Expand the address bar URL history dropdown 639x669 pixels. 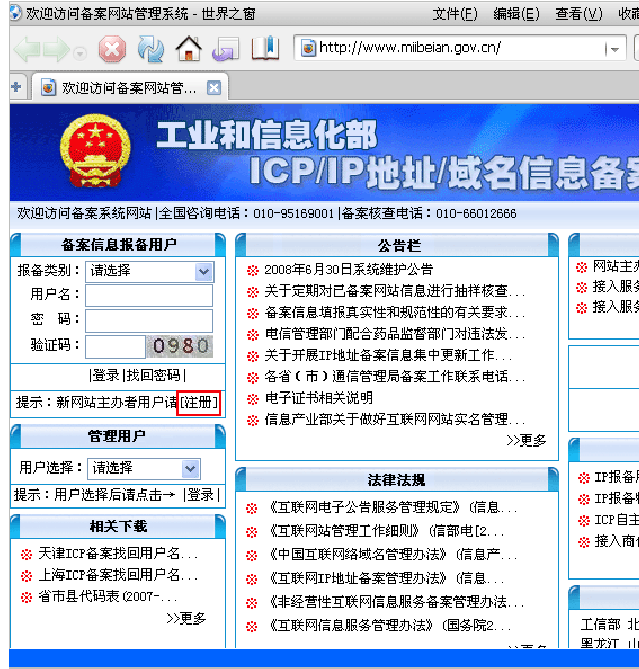click(x=612, y=49)
